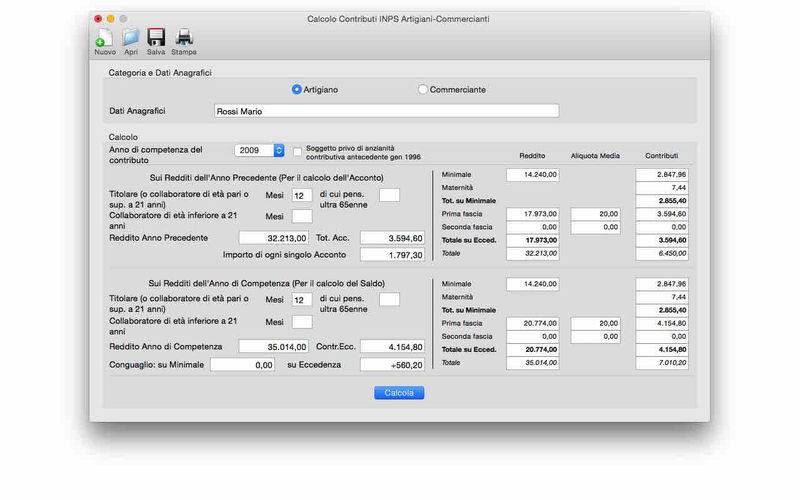Click the Reddito Anno Precedente field

click(274, 238)
